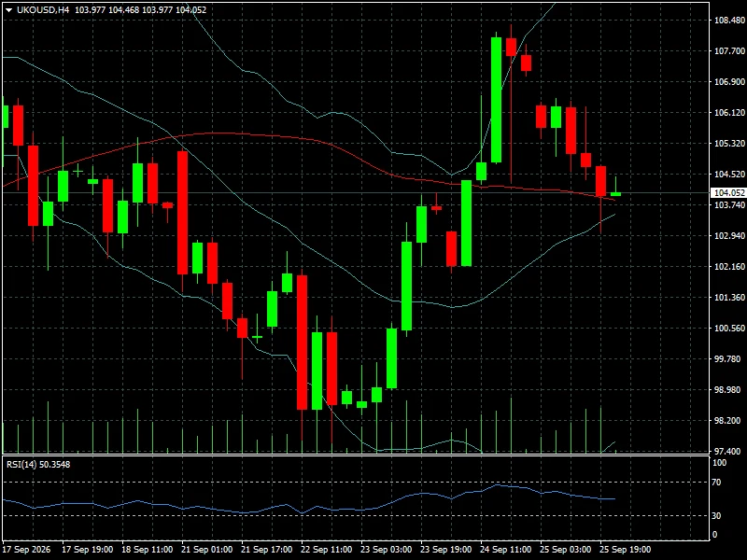Select the 21 Sep 17:00 time axis label
This screenshot has width=747, height=560.
[266, 549]
